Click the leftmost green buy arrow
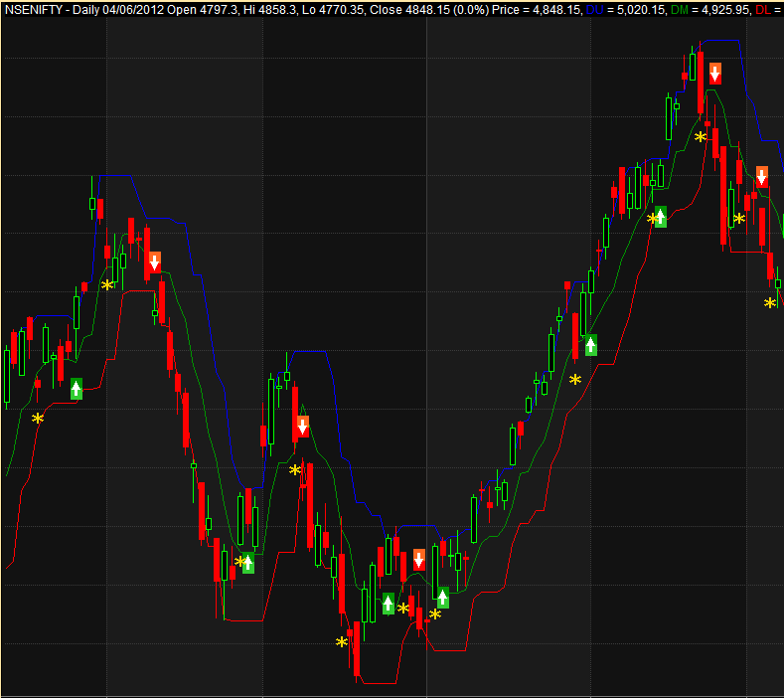784x698 pixels. pyautogui.click(x=77, y=389)
